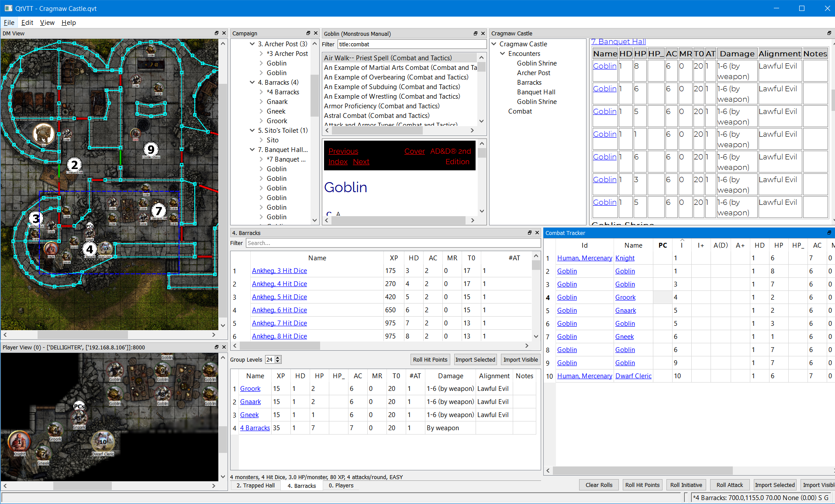
Task: Float the Player View dock panel
Action: click(217, 347)
